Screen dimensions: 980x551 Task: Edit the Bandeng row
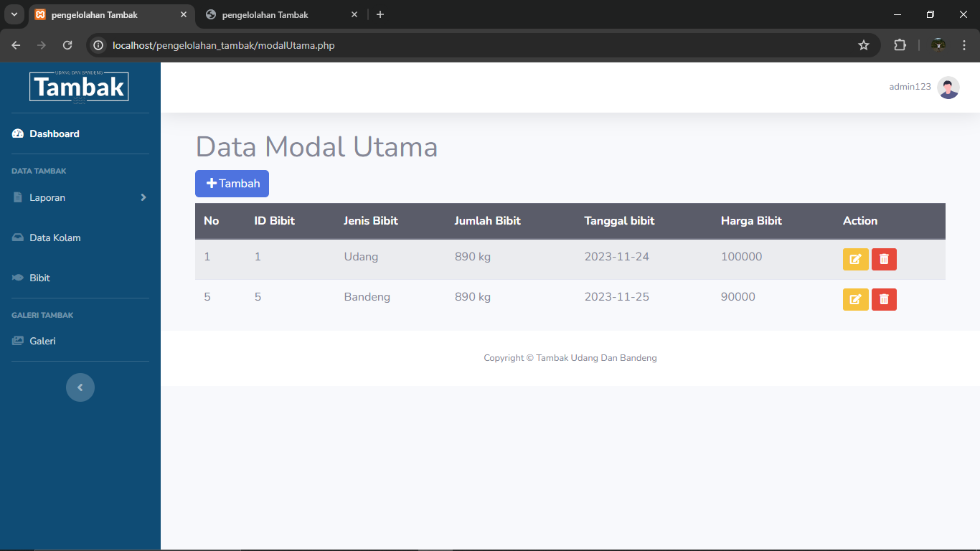tap(855, 299)
